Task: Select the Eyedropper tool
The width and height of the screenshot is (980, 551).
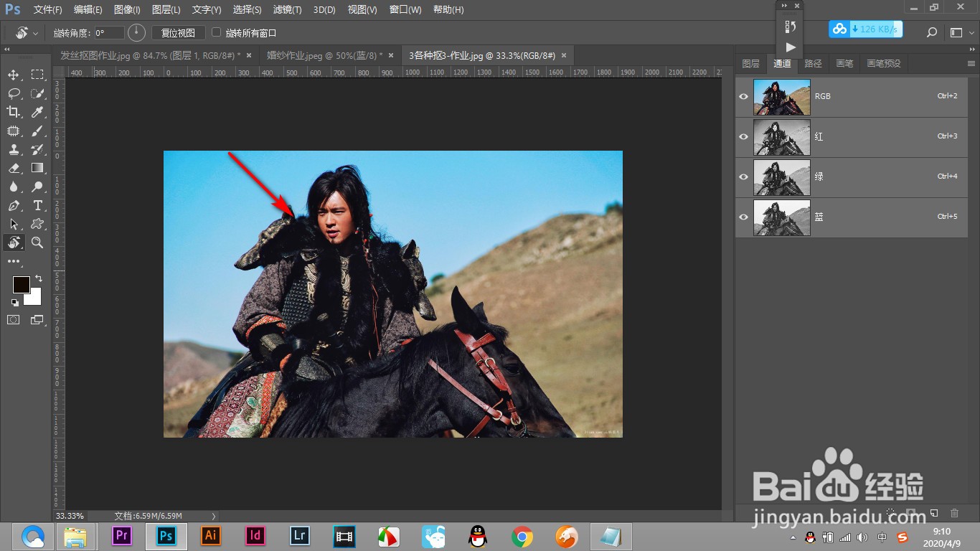Action: 37,112
